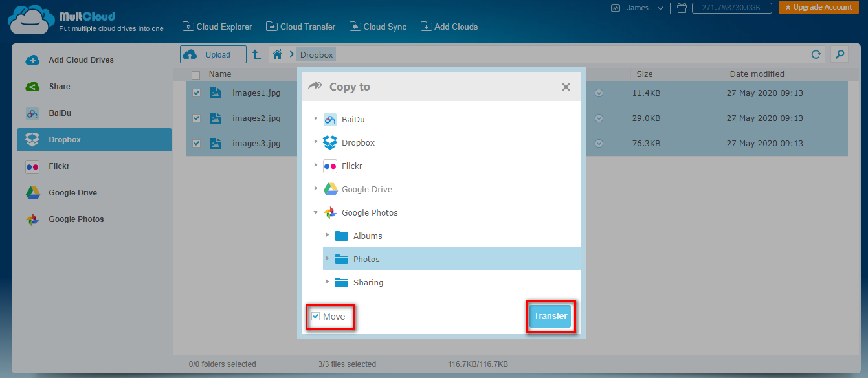Close the Copy to dialog
Viewport: 868px width, 378px height.
[x=566, y=87]
